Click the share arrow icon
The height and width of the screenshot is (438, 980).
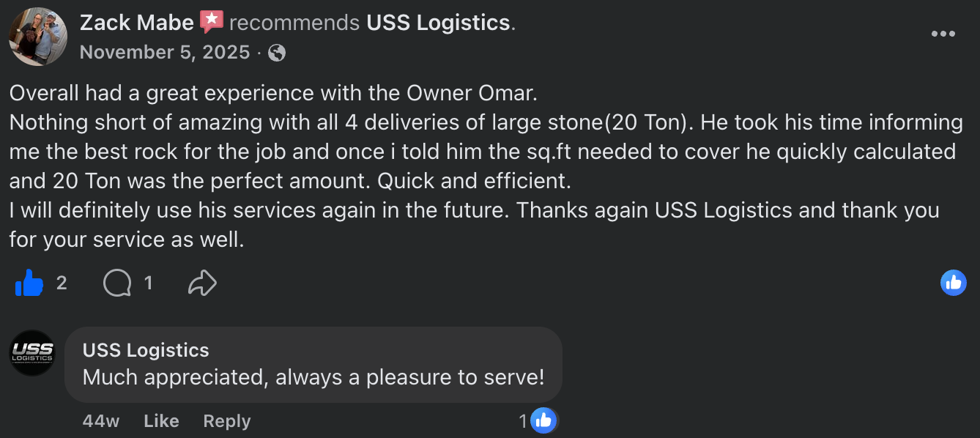[203, 283]
